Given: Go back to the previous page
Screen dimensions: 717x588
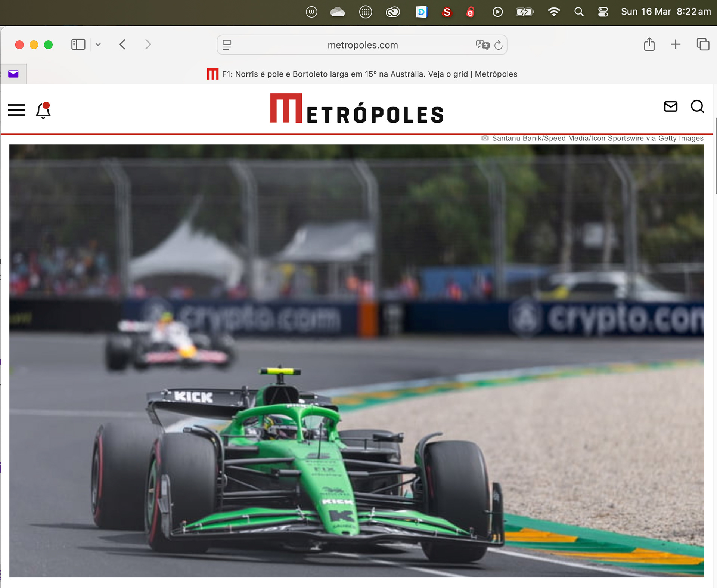Looking at the screenshot, I should tap(122, 44).
